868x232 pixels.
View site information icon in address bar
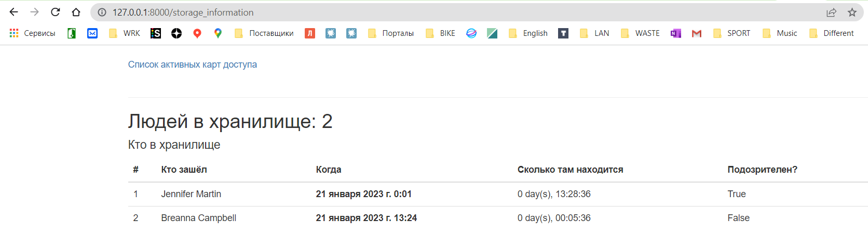click(102, 12)
